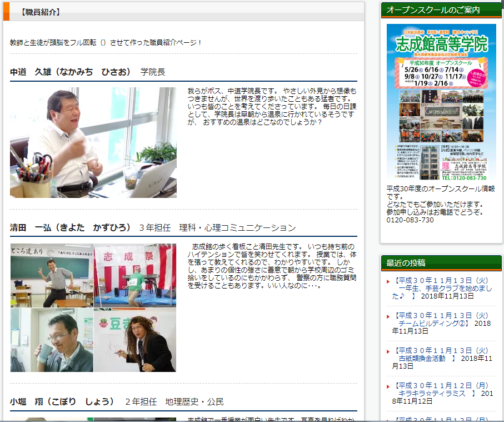Viewport: 504px width, 422px height.
Task: Click the heading 中道 久雄（なかみち ひさお）
Action: click(x=70, y=72)
